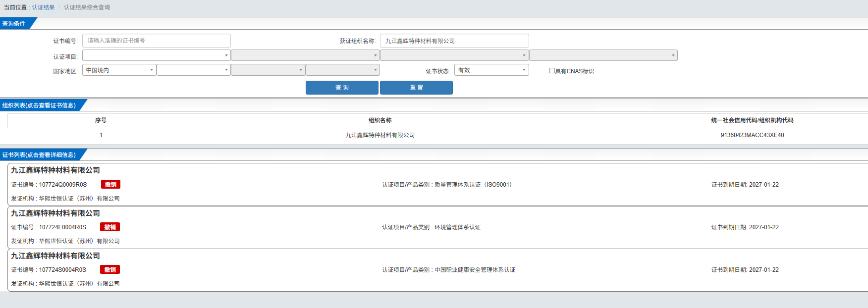Click expiry date of 职业健康安全 certificate
This screenshot has height=308, width=868.
pyautogui.click(x=745, y=270)
